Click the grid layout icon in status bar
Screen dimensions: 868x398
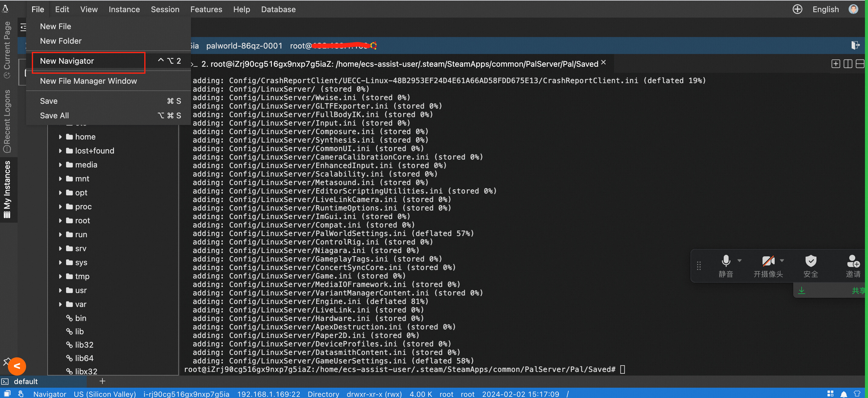click(830, 394)
